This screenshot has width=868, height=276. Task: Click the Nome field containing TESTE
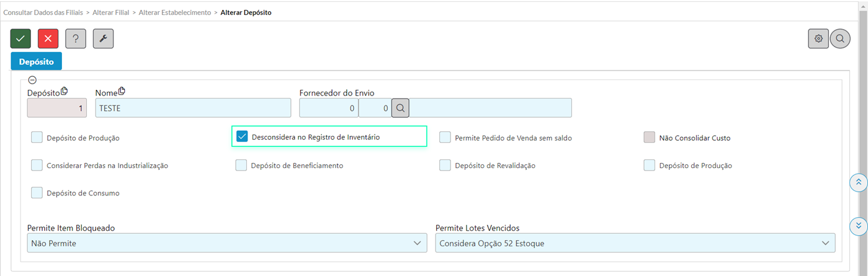click(193, 108)
